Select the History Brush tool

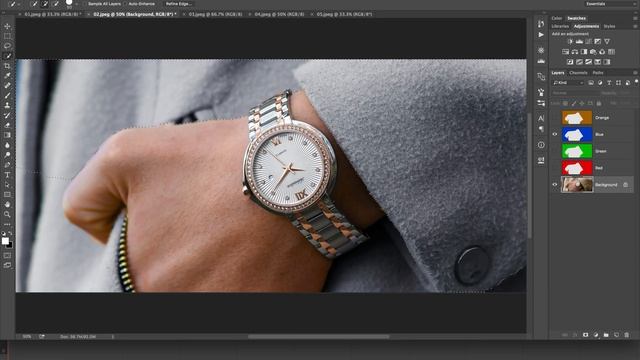[x=7, y=115]
